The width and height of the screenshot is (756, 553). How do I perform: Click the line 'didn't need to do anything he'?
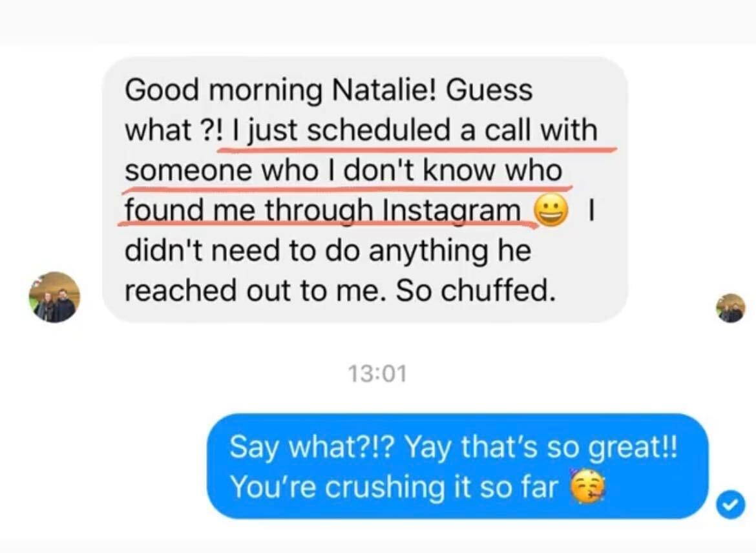tap(328, 251)
